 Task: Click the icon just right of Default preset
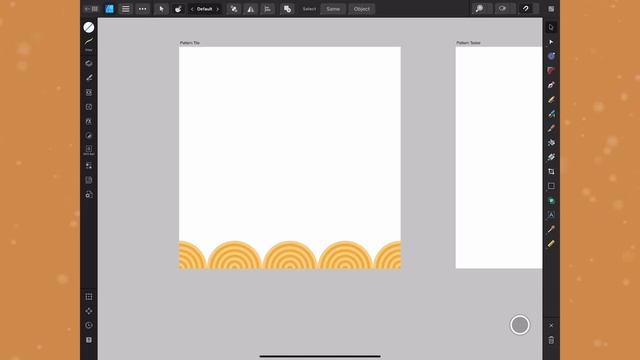click(234, 9)
